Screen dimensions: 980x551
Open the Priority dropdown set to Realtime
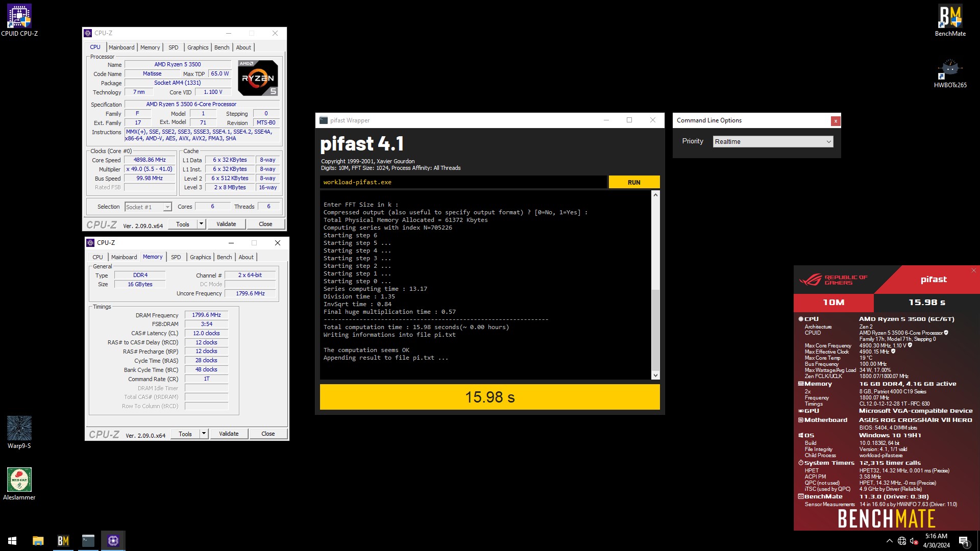pyautogui.click(x=773, y=142)
